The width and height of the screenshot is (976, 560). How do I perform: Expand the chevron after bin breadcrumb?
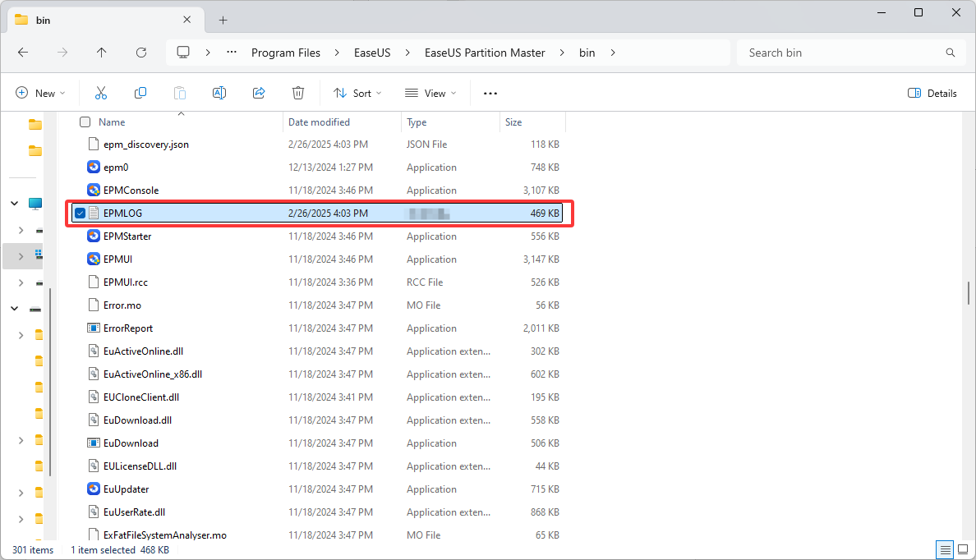pyautogui.click(x=613, y=53)
